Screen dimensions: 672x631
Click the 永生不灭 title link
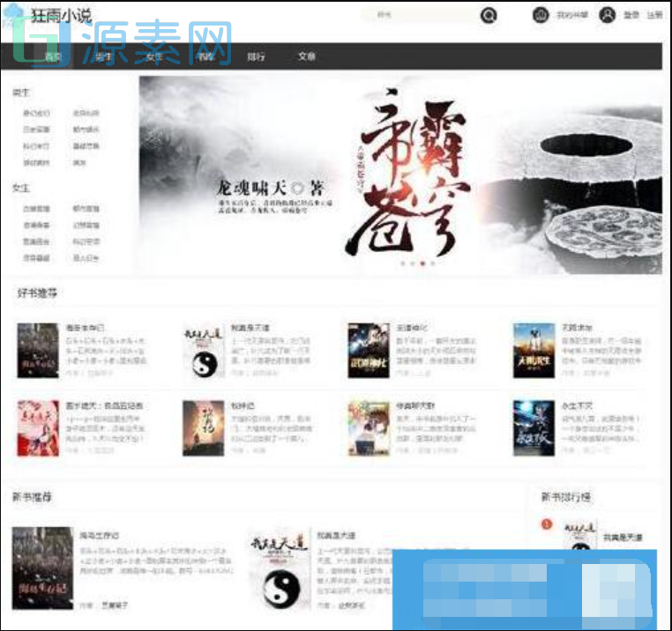pos(578,405)
